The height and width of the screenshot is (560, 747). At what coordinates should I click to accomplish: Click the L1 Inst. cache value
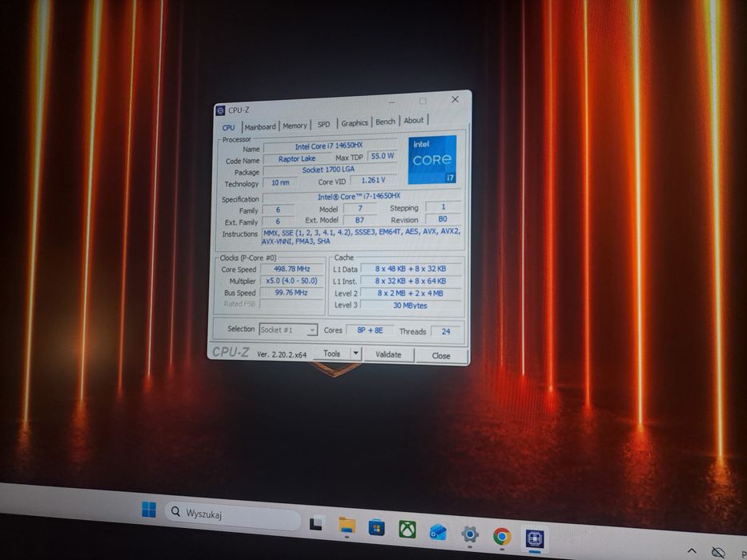[x=411, y=281]
